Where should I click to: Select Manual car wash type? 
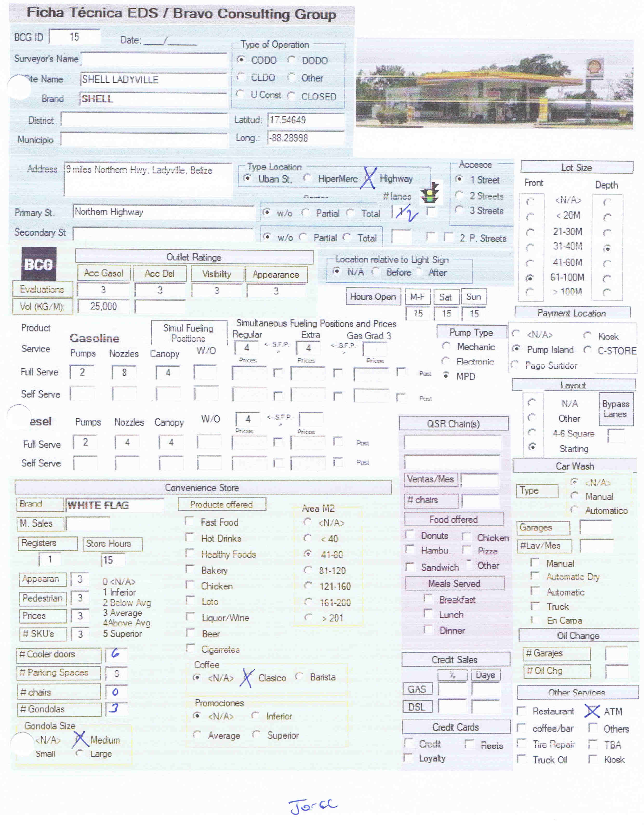click(x=574, y=496)
